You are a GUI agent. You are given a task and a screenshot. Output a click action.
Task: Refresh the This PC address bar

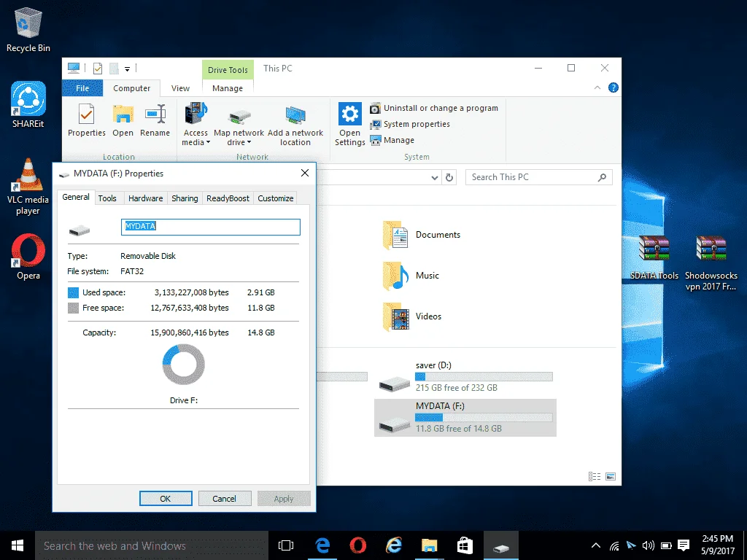(449, 178)
